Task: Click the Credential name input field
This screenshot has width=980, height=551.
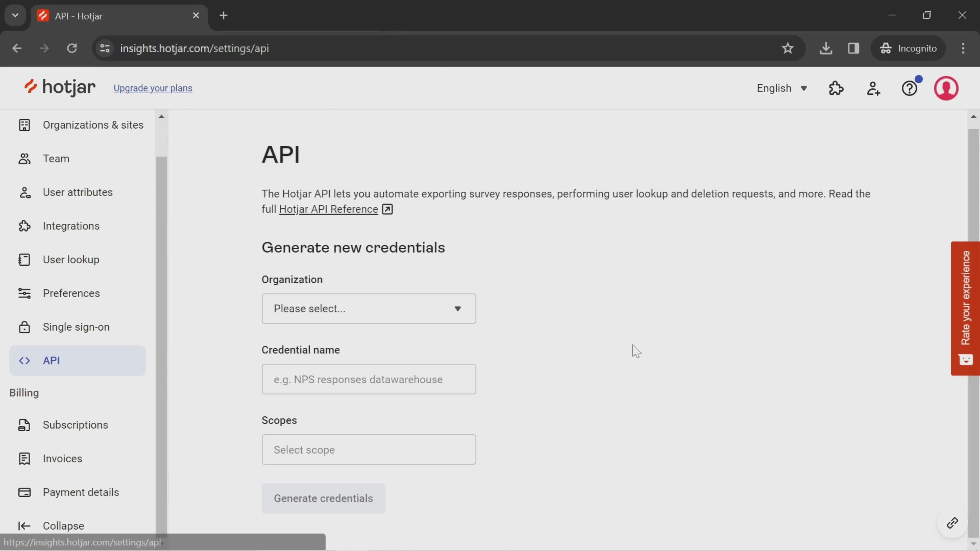Action: pyautogui.click(x=369, y=379)
